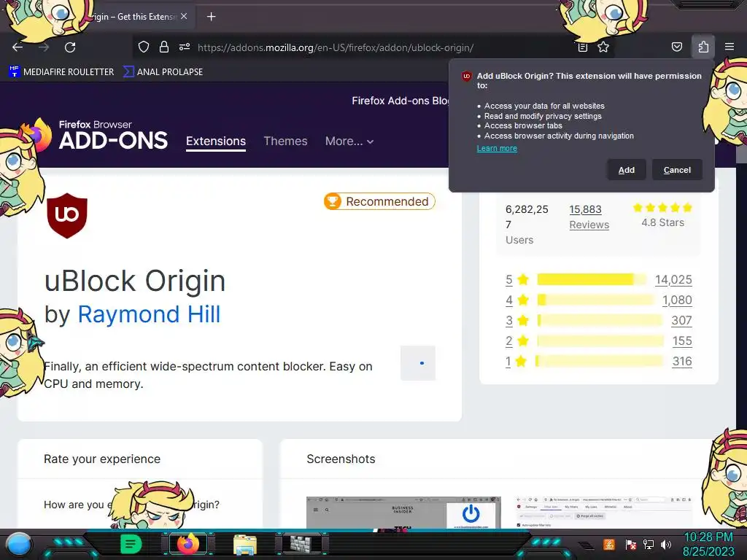Viewport: 747px width, 560px height.
Task: Click the Rate your experience heading
Action: click(102, 459)
